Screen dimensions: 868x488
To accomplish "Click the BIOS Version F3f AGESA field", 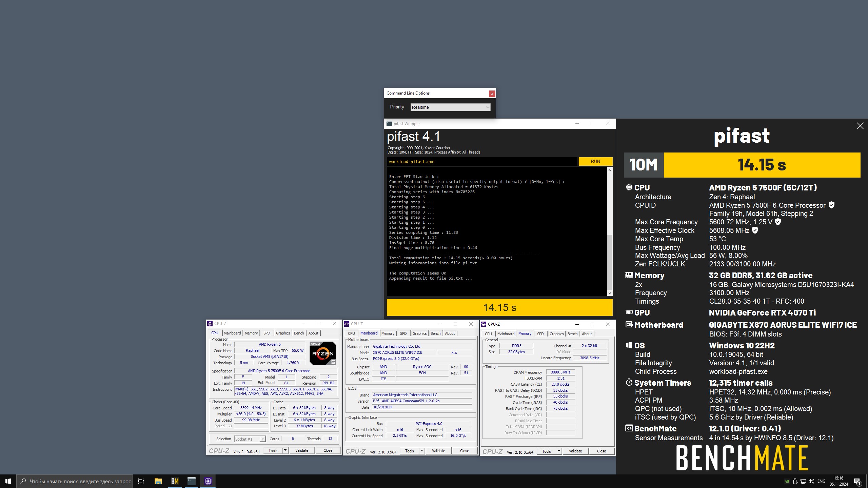I will click(x=422, y=401).
